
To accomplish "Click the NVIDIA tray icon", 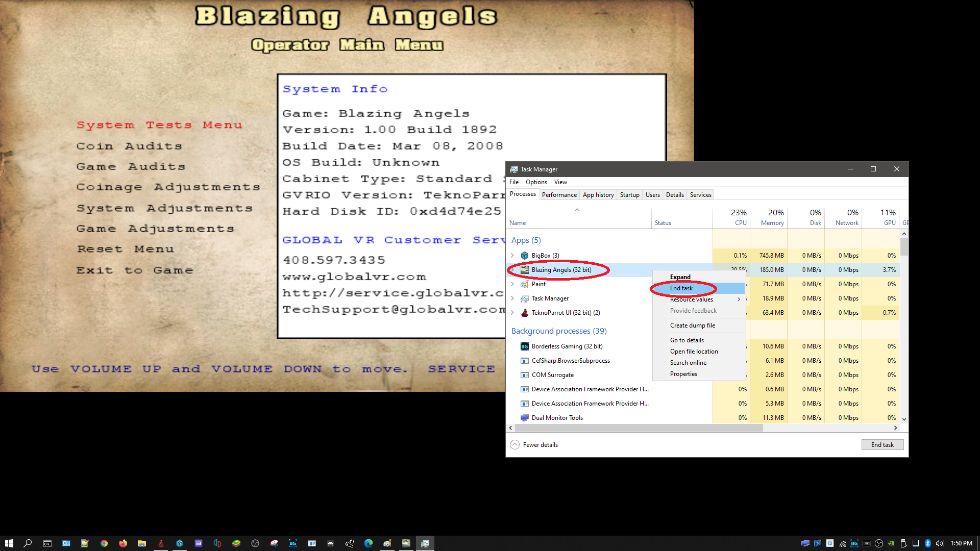I will tap(891, 543).
